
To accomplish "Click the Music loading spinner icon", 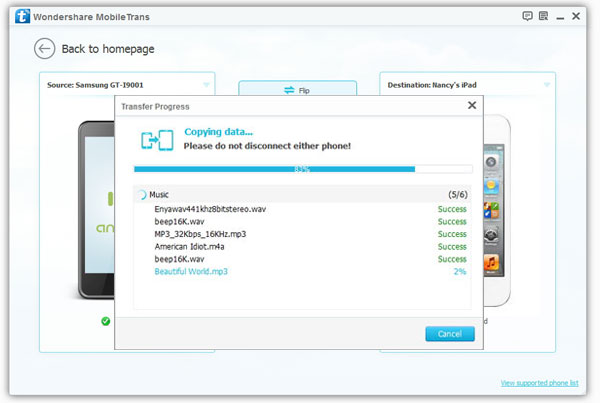I will 142,195.
